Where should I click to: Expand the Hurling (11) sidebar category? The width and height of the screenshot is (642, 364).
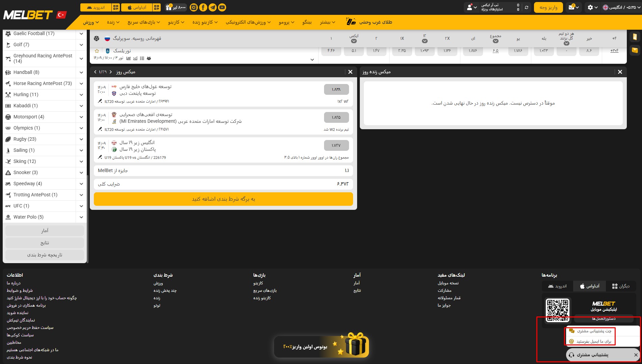click(x=81, y=94)
